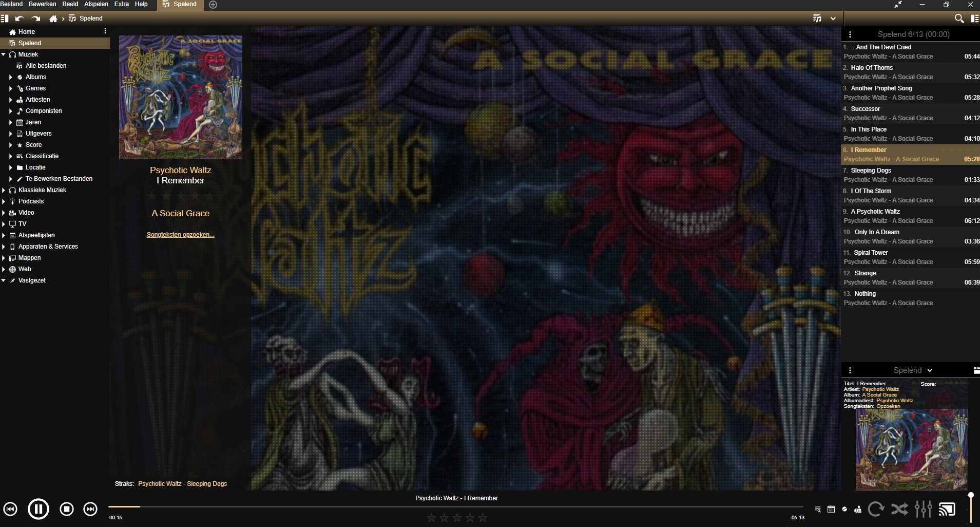Image resolution: width=980 pixels, height=527 pixels.
Task: Open the Beeld menu
Action: click(70, 4)
